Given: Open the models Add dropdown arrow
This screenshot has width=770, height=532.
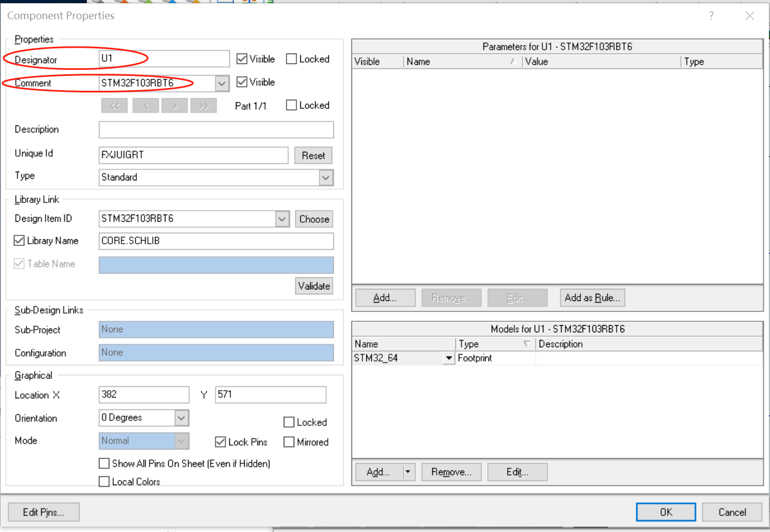Looking at the screenshot, I should pos(408,471).
